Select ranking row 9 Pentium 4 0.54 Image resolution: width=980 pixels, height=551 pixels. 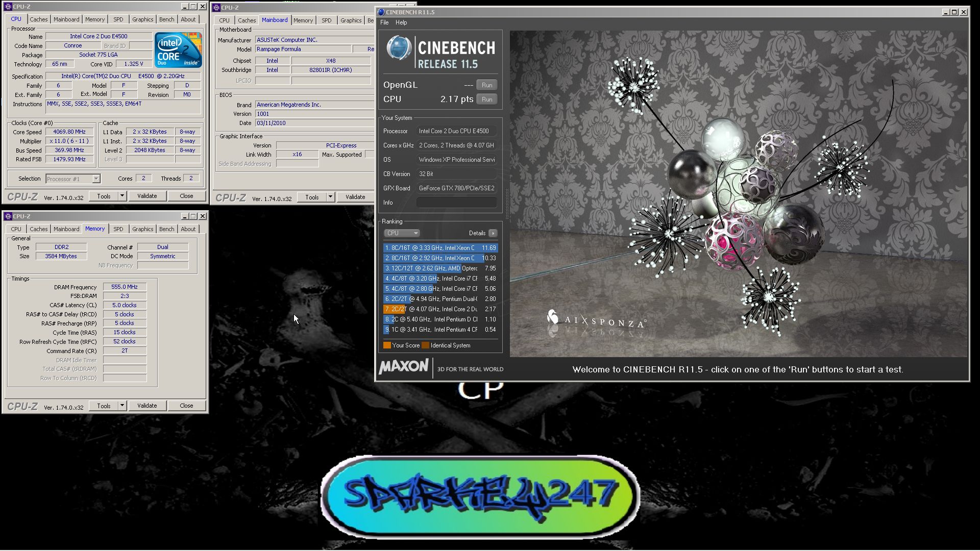pos(440,330)
